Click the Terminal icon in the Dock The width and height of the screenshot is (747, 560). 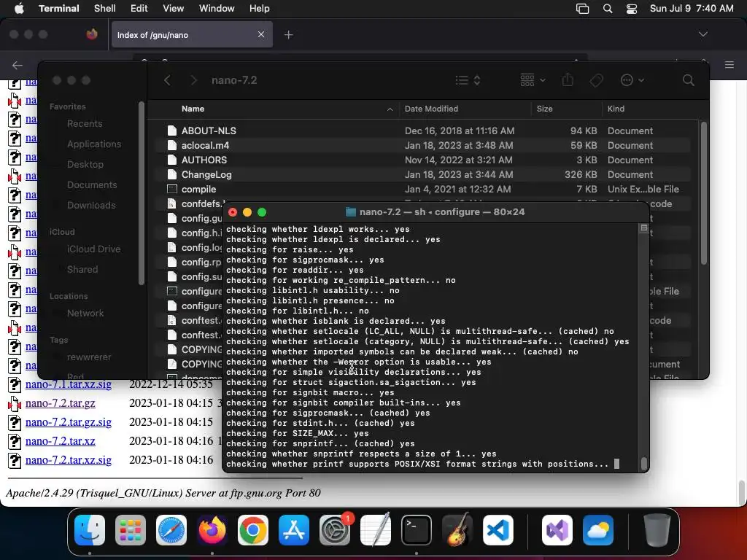[x=417, y=530]
